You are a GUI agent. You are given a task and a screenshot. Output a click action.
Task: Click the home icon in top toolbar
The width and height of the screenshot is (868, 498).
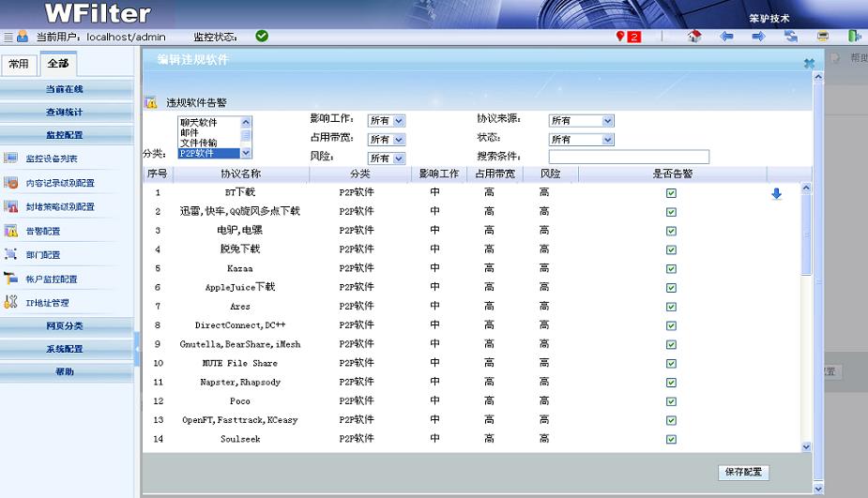(x=694, y=37)
